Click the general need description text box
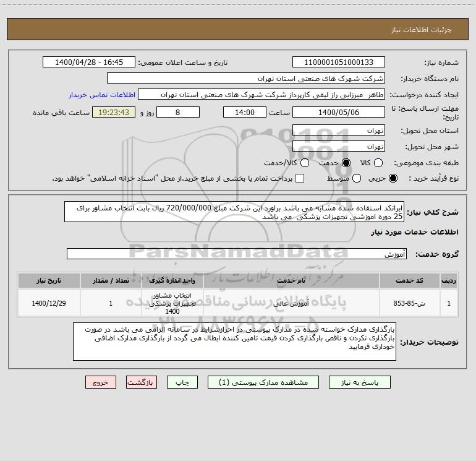This screenshot has width=476, height=461. [x=234, y=212]
